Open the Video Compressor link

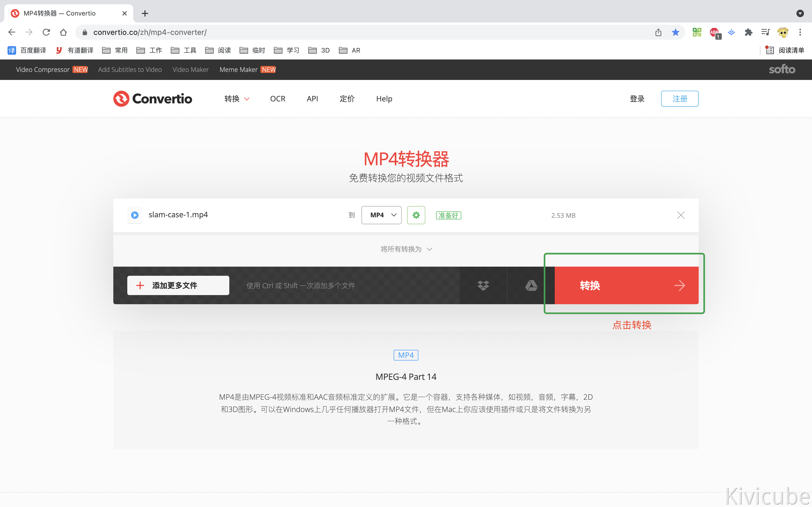click(43, 69)
